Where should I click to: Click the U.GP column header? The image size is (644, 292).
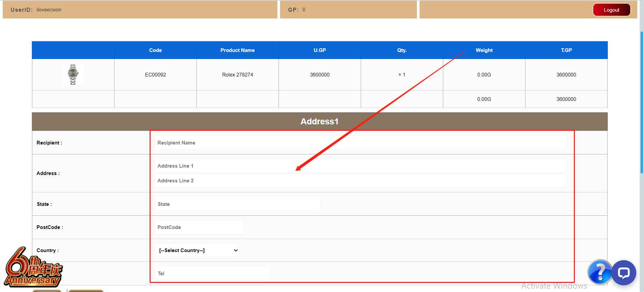click(320, 50)
